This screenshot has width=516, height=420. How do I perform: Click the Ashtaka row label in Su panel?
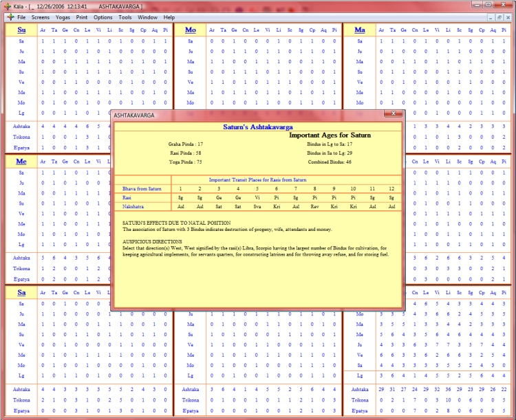click(x=21, y=126)
